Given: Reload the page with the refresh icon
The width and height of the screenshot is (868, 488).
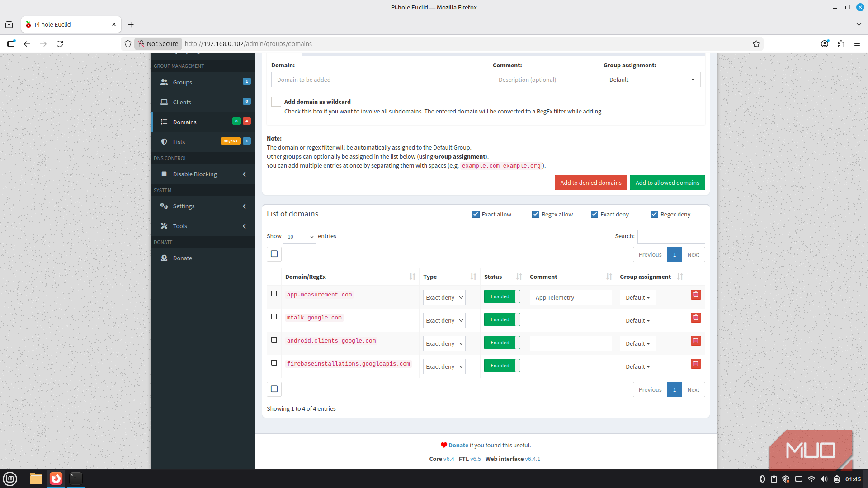Looking at the screenshot, I should coord(60,44).
